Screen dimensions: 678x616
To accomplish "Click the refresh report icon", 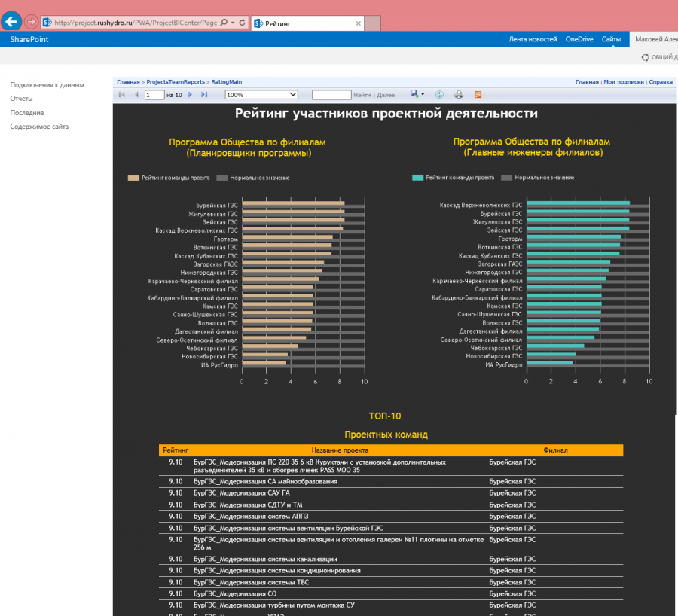I will click(439, 94).
